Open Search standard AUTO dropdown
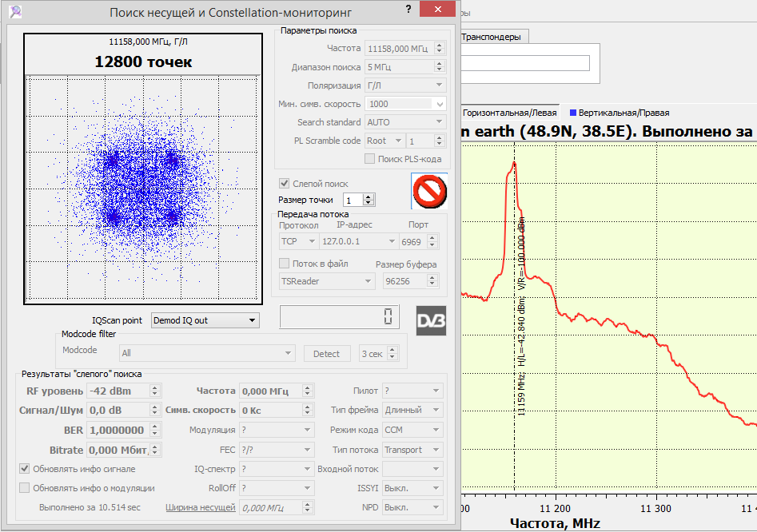This screenshot has width=757, height=532. point(405,122)
